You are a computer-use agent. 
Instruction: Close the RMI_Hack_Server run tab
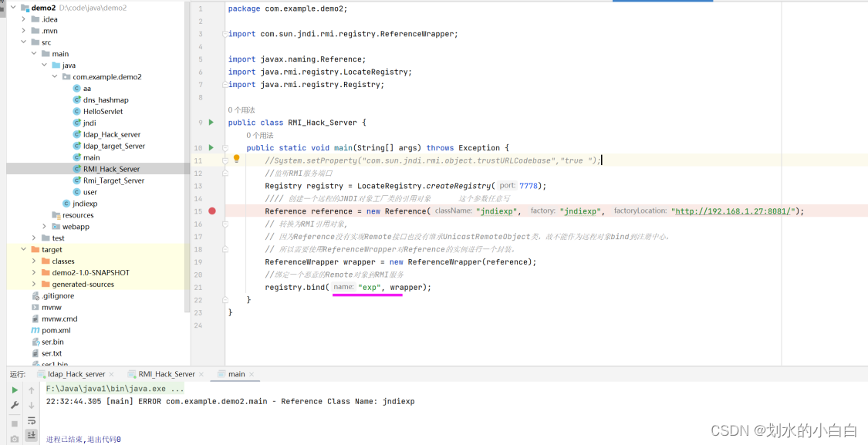click(x=201, y=375)
